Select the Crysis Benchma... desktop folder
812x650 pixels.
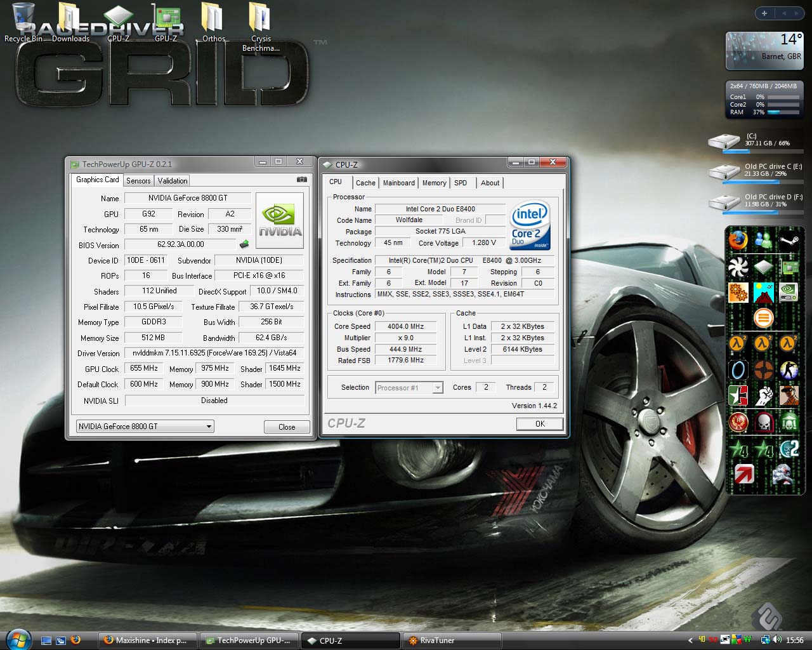click(x=261, y=27)
